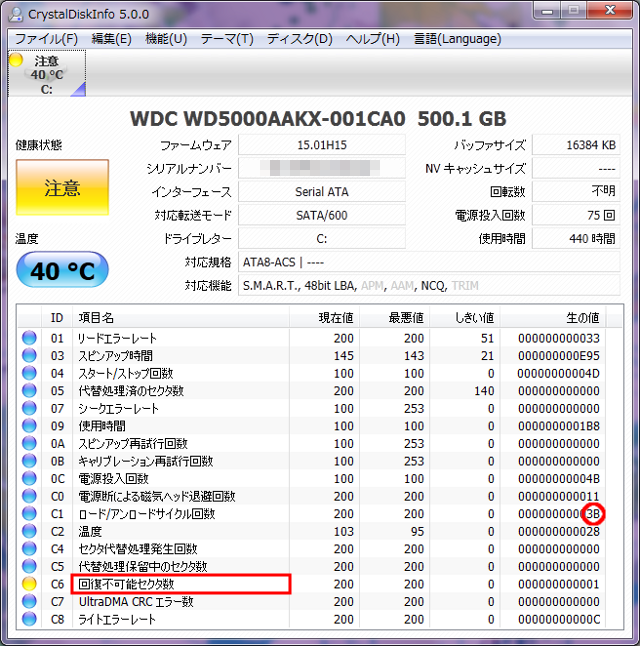Viewport: 640px width, 646px height.
Task: Click the 対応機能 features field
Action: (429, 286)
